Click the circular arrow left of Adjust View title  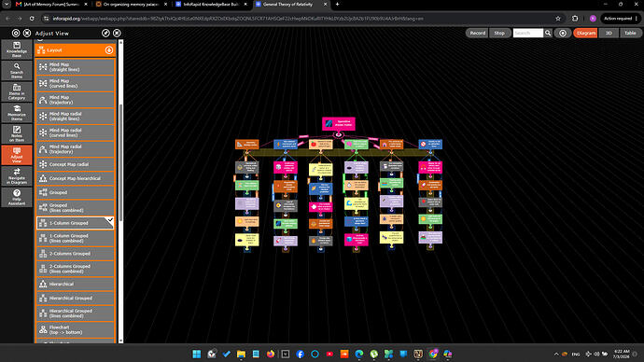pyautogui.click(x=16, y=33)
